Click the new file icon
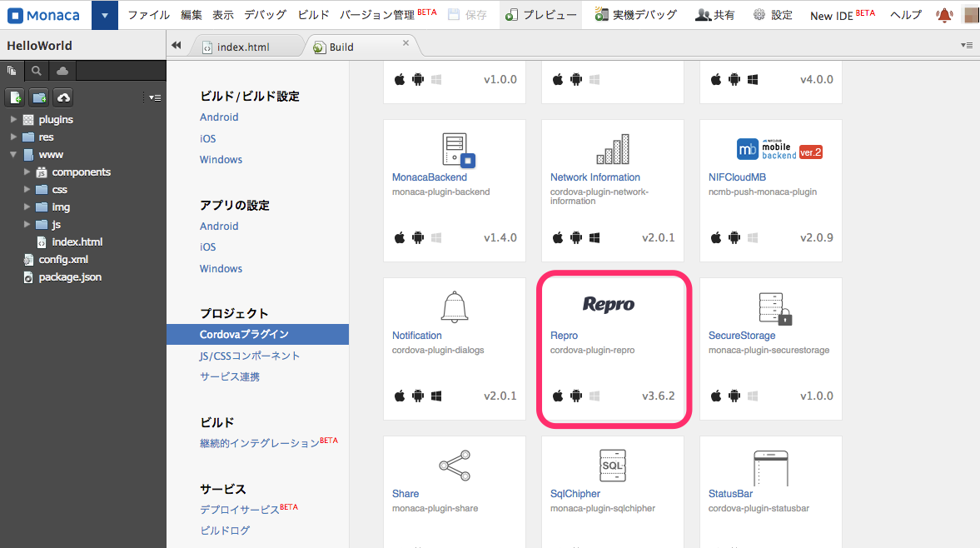Viewport: 980px width, 548px height. pyautogui.click(x=15, y=97)
